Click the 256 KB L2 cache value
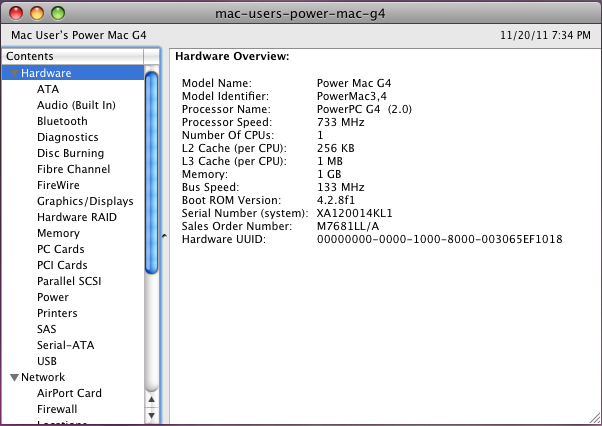Image resolution: width=602 pixels, height=426 pixels. pos(336,148)
